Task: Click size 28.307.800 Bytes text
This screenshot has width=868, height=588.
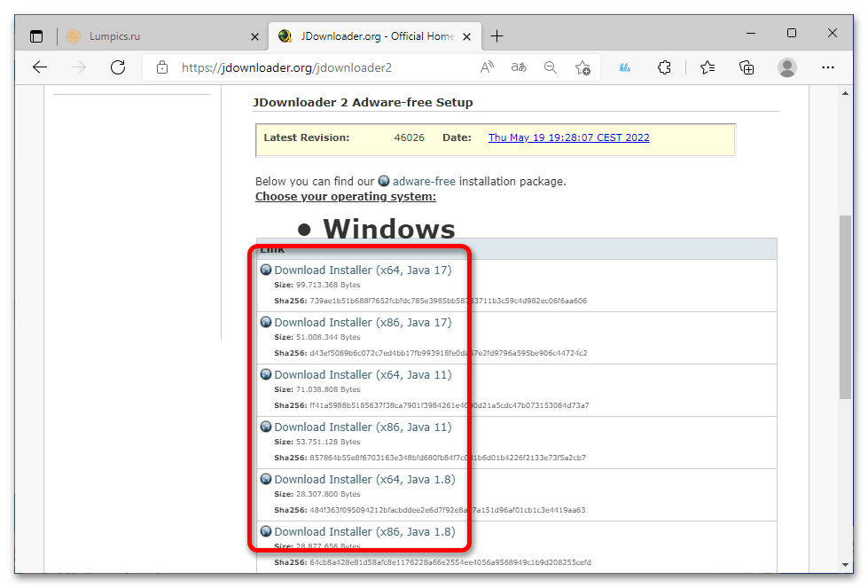Action: tap(328, 494)
